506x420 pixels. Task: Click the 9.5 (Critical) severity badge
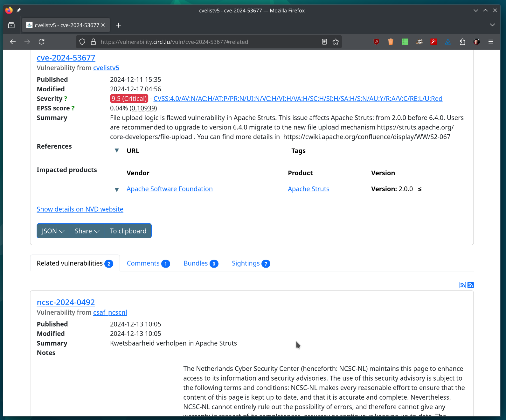pyautogui.click(x=129, y=99)
